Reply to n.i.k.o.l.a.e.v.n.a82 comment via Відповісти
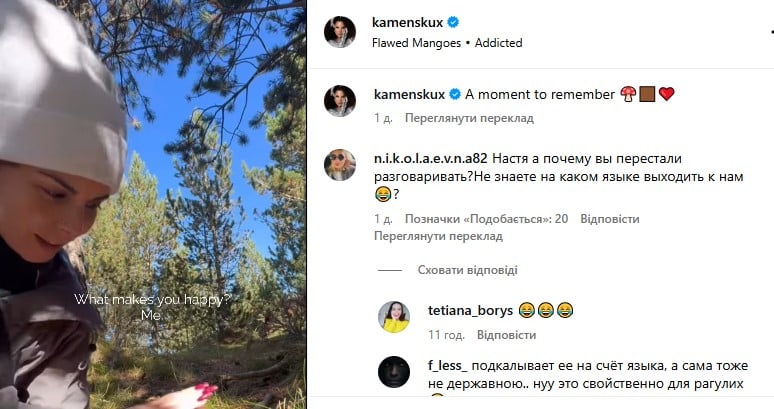 pos(610,219)
